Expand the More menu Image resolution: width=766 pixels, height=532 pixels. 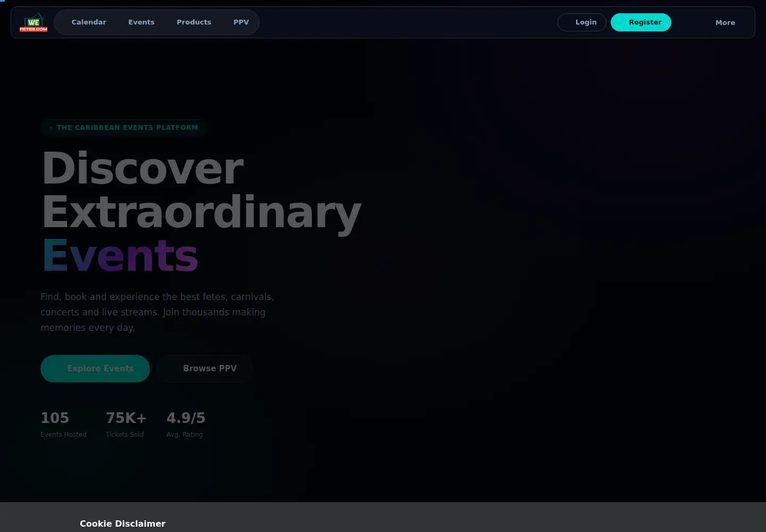[x=725, y=23]
